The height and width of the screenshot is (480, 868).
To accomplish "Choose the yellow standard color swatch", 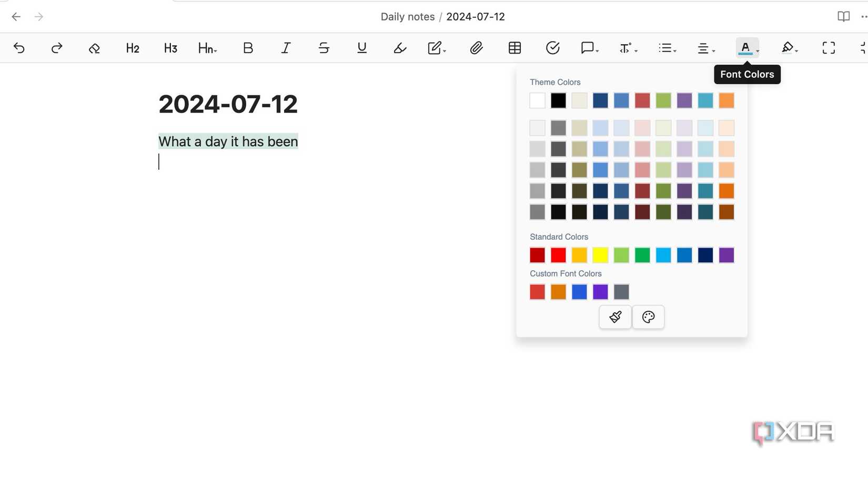I will tap(600, 255).
